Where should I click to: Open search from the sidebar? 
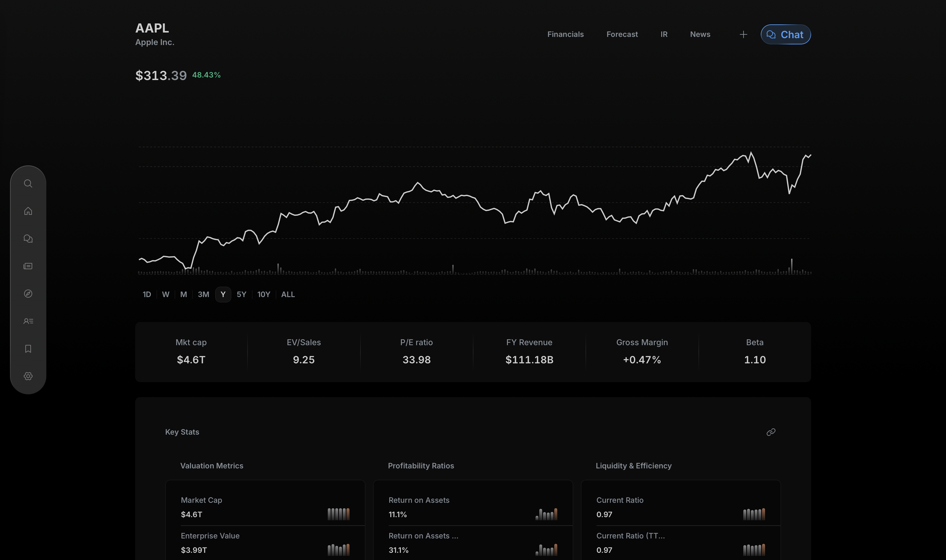tap(28, 183)
